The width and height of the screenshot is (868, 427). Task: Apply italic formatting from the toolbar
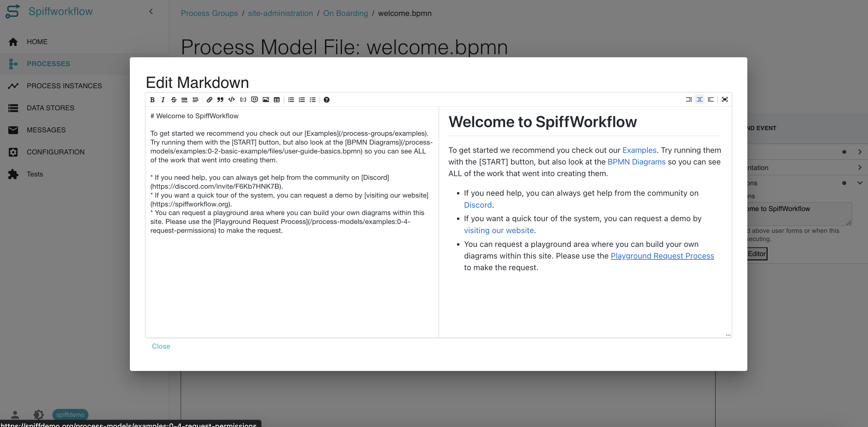tap(163, 100)
